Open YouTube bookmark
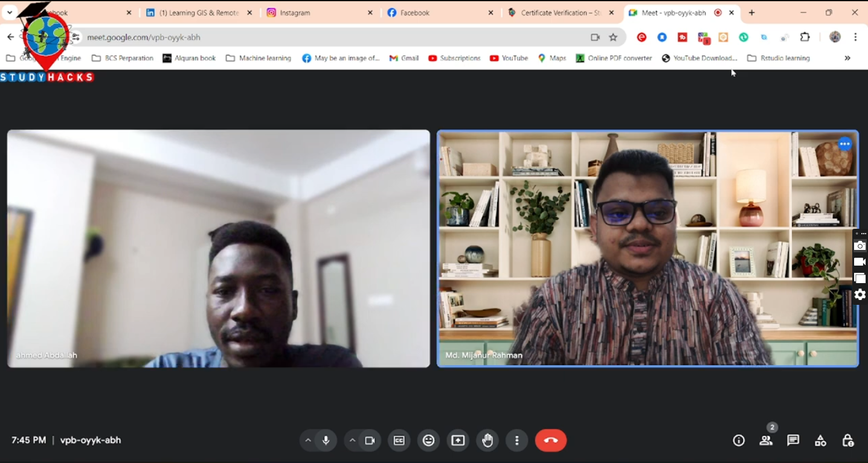Image resolution: width=868 pixels, height=463 pixels. coord(509,59)
